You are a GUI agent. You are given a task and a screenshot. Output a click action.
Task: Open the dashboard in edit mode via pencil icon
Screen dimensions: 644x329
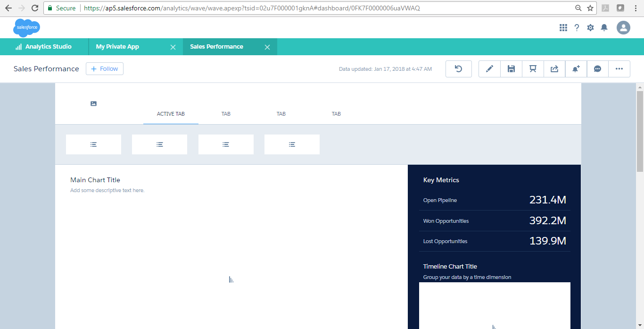coord(489,68)
